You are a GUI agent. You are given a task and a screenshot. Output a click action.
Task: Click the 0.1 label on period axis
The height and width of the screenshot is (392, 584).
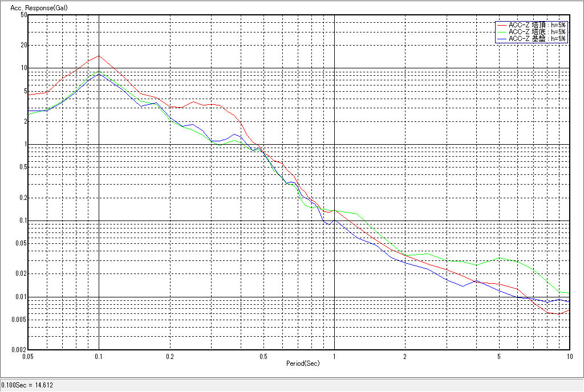coord(99,356)
